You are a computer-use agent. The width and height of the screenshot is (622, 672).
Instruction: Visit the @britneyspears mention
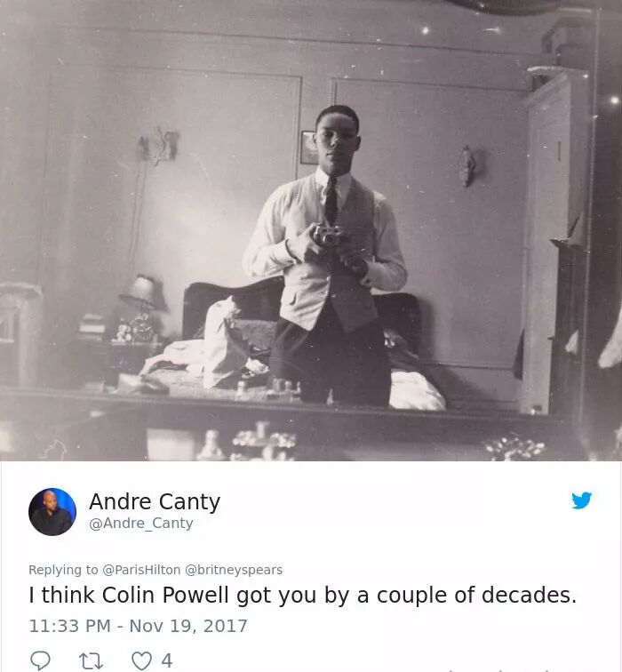[x=234, y=570]
